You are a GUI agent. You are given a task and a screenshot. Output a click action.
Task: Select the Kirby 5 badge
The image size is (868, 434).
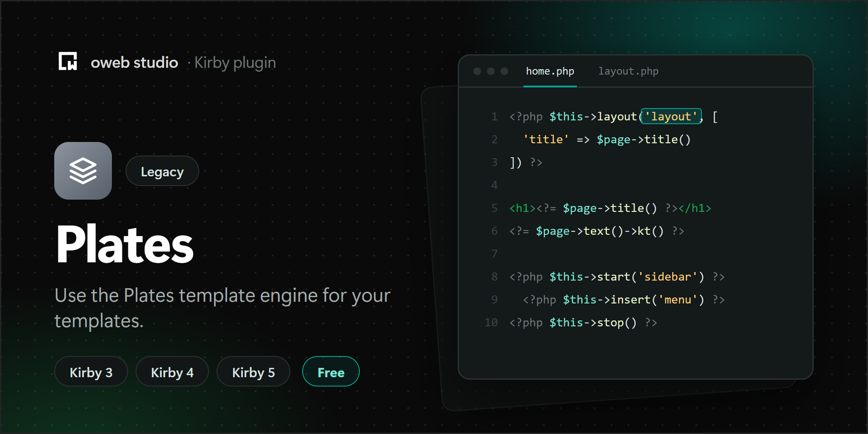coord(253,372)
